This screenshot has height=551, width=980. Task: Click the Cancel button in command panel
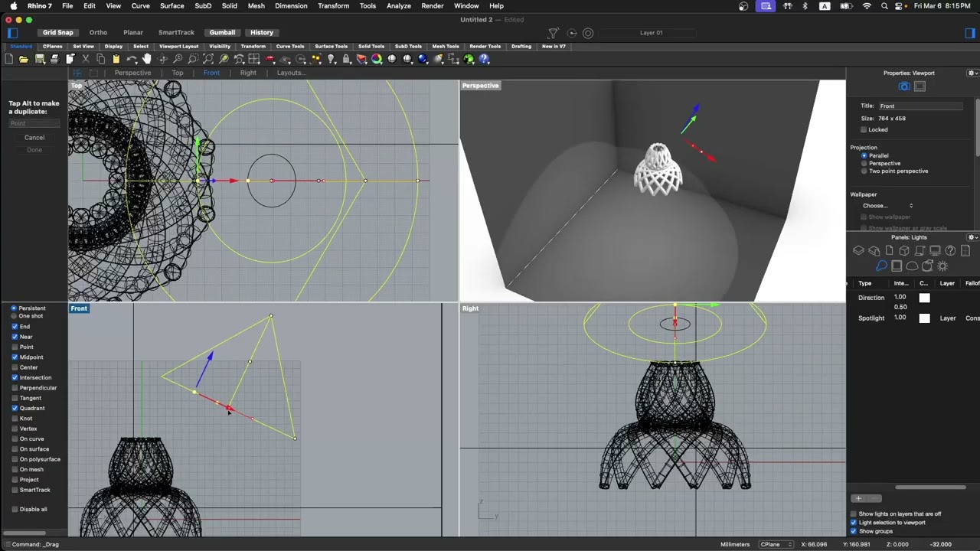tap(34, 138)
